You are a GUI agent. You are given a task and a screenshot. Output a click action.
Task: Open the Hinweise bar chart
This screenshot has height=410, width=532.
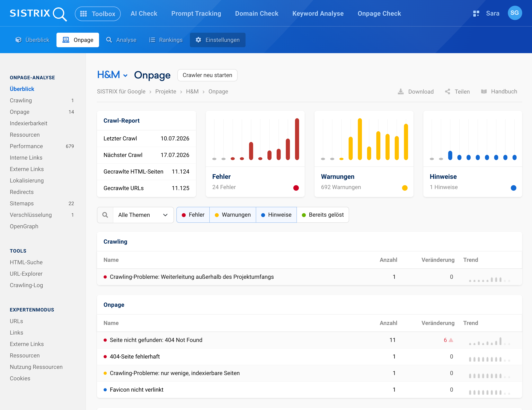(473, 139)
